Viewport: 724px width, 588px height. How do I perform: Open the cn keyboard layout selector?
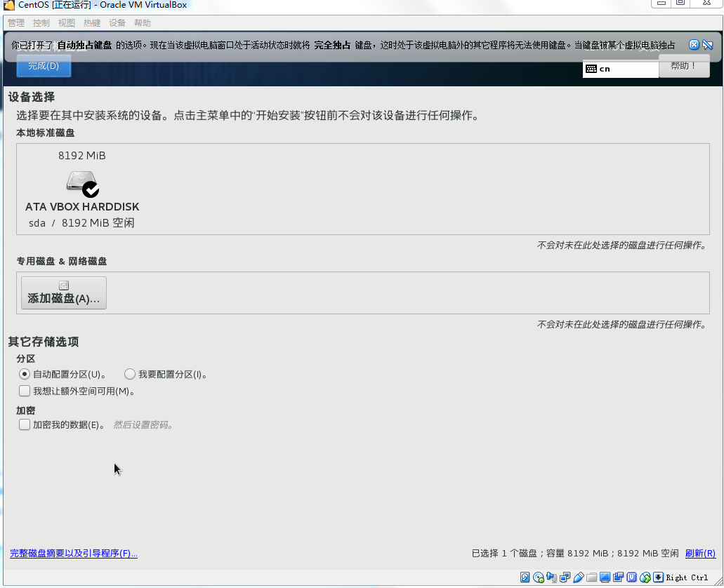click(620, 69)
